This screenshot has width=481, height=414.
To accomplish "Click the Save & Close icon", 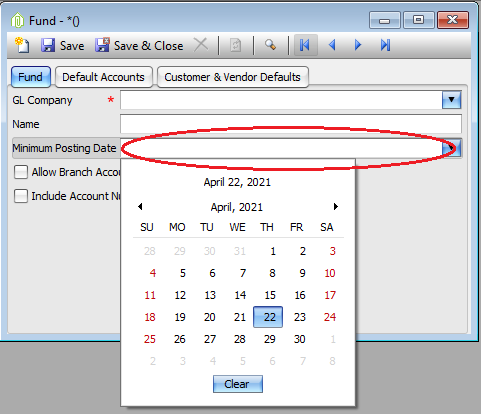I will [x=102, y=45].
